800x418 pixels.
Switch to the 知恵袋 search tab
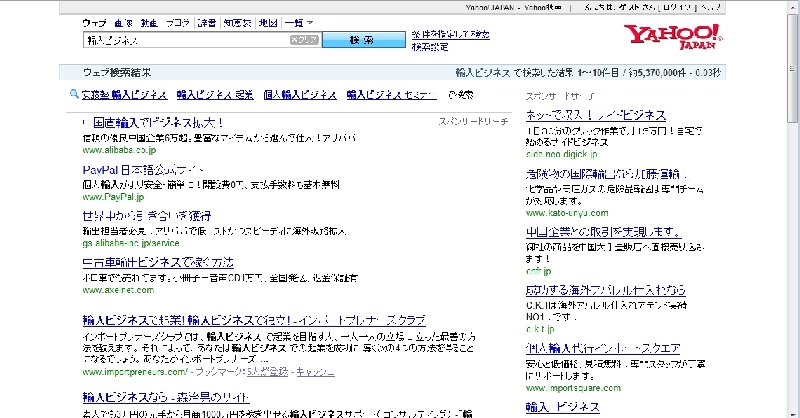click(238, 23)
